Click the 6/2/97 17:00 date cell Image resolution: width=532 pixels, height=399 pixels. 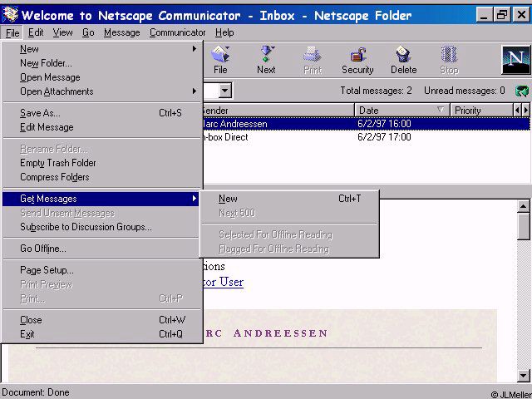384,137
